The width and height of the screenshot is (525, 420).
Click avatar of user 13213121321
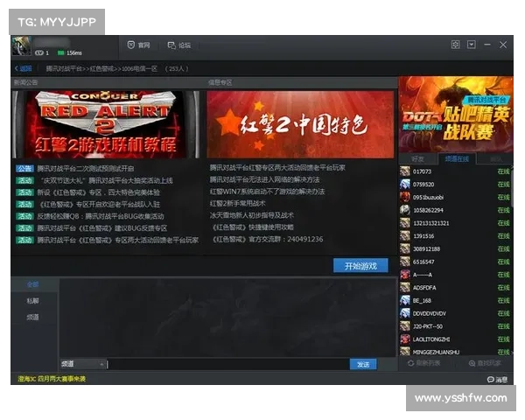(x=405, y=223)
